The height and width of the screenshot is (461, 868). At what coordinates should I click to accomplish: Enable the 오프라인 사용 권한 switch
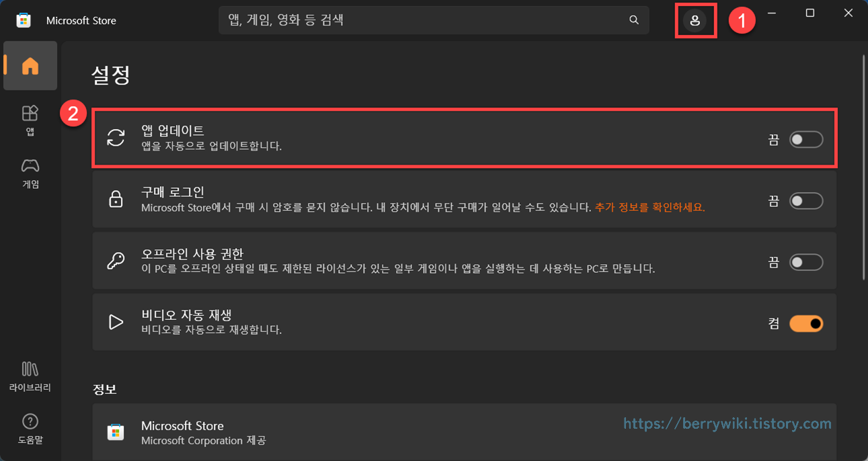[805, 262]
